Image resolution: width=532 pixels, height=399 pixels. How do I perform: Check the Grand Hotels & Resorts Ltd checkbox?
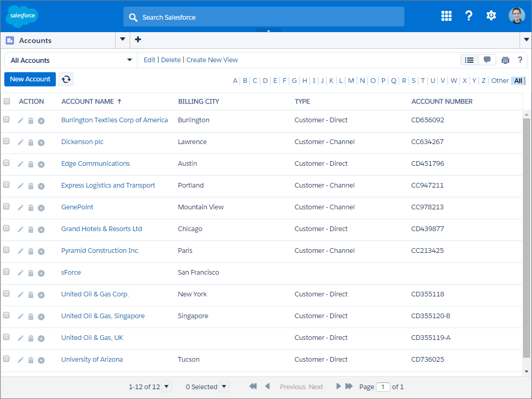click(x=6, y=228)
